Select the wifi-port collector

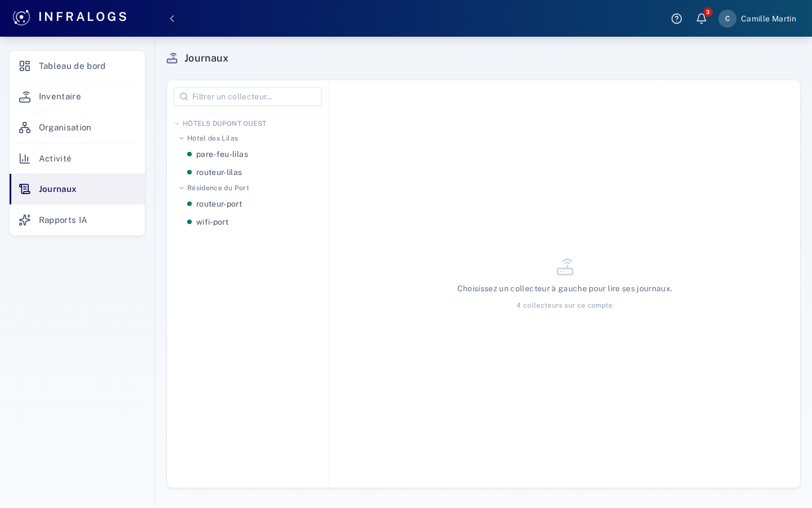(x=248, y=222)
